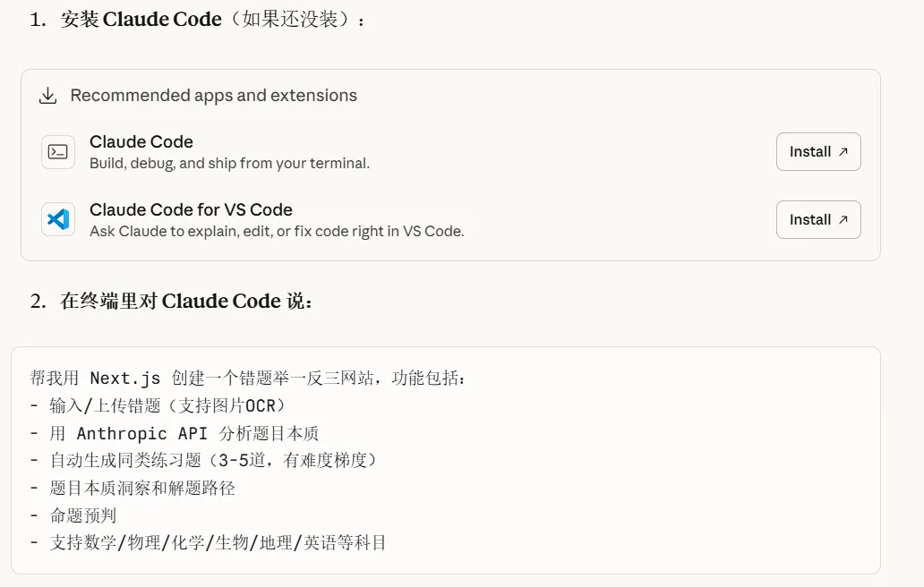Click the download icon beside Recommended apps
The height and width of the screenshot is (587, 924).
(48, 96)
